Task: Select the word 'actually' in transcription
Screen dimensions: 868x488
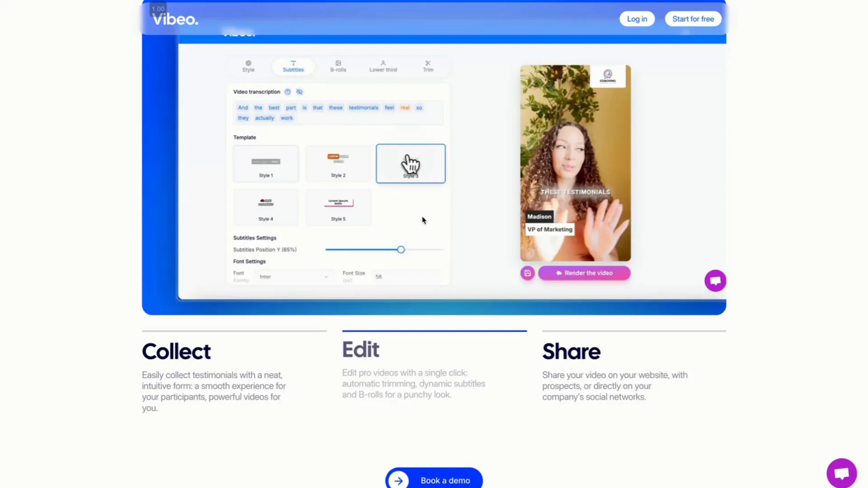Action: [264, 118]
